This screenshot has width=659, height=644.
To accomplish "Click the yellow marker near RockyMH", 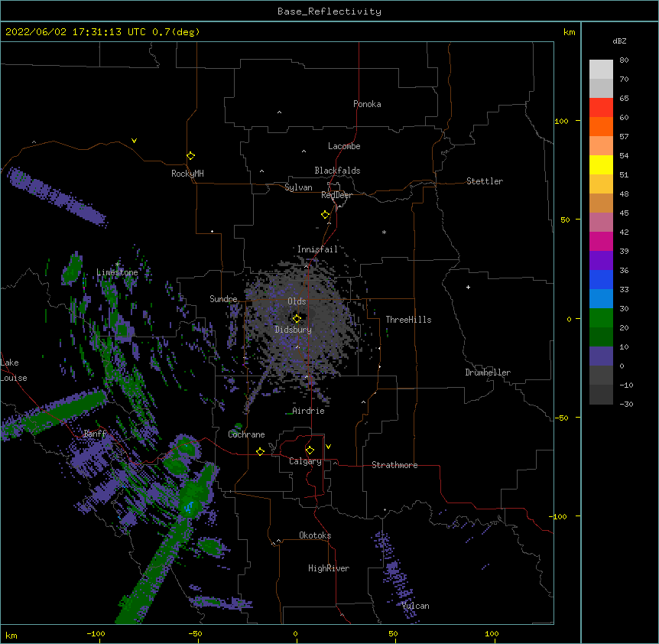I will coord(190,155).
